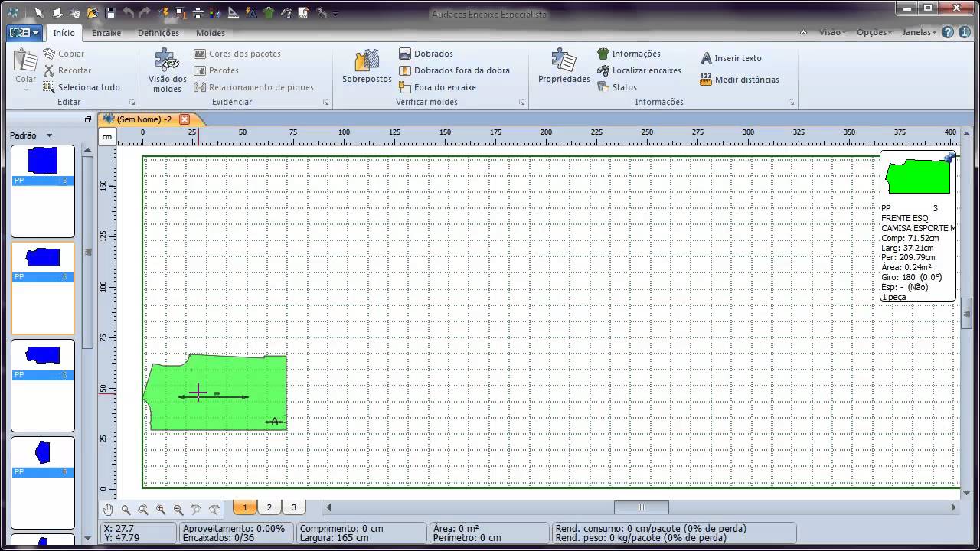980x551 pixels.
Task: Click the horizontal scrollbar thumb
Action: [642, 507]
